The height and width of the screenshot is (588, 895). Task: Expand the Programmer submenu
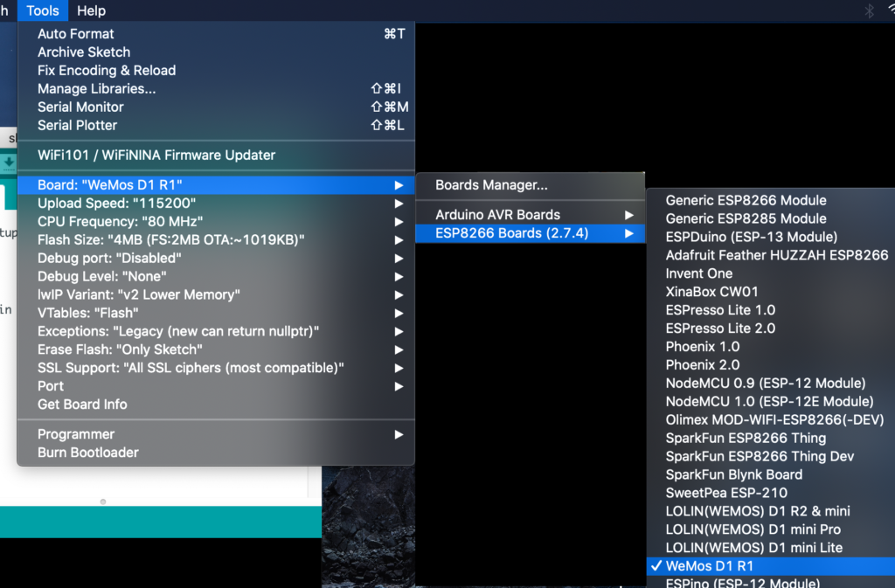[x=217, y=434]
